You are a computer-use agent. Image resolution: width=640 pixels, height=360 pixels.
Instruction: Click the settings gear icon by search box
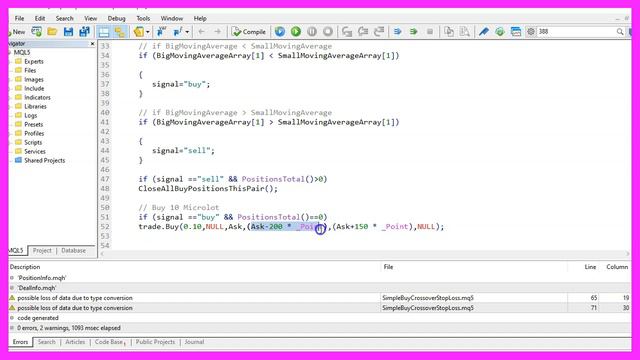pyautogui.click(x=531, y=31)
